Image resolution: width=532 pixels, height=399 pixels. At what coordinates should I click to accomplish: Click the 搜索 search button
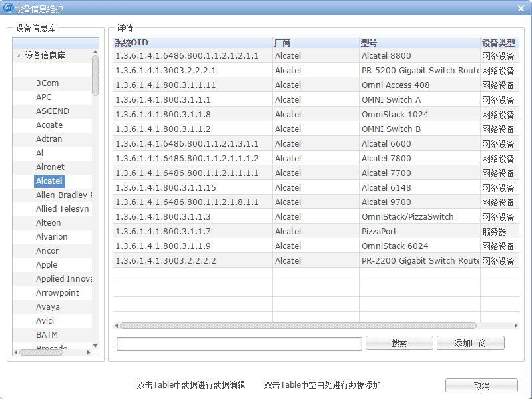399,343
